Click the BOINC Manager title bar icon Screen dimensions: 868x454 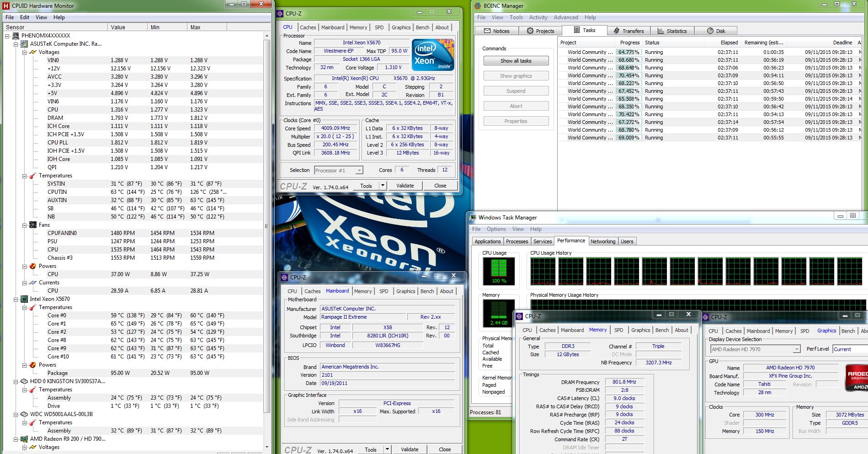coord(478,6)
